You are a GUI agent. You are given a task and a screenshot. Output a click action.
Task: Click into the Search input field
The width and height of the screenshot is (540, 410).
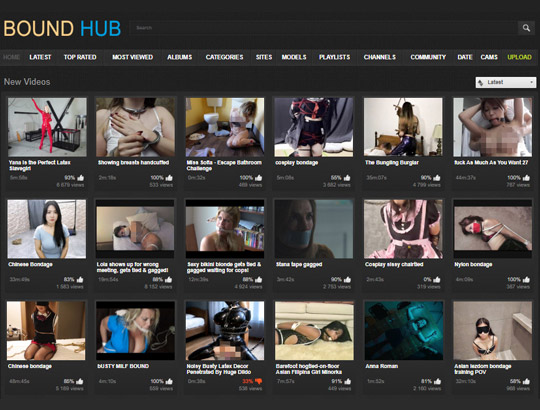324,28
